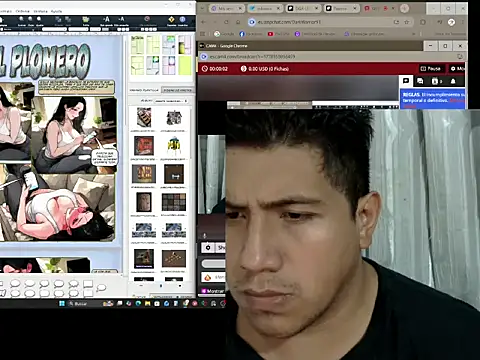
Task: Open the first wide dropdown in the format bar
Action: click(x=54, y=29)
